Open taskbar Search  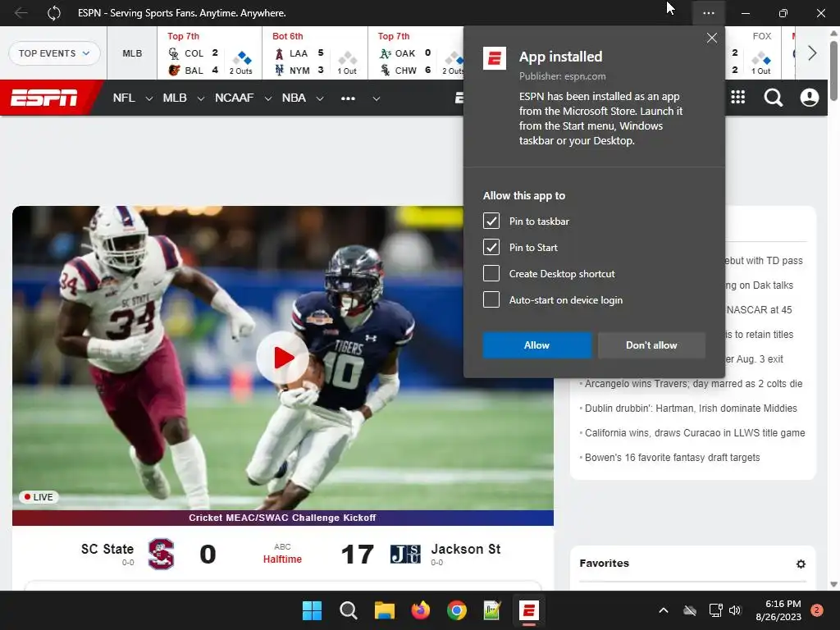click(348, 610)
